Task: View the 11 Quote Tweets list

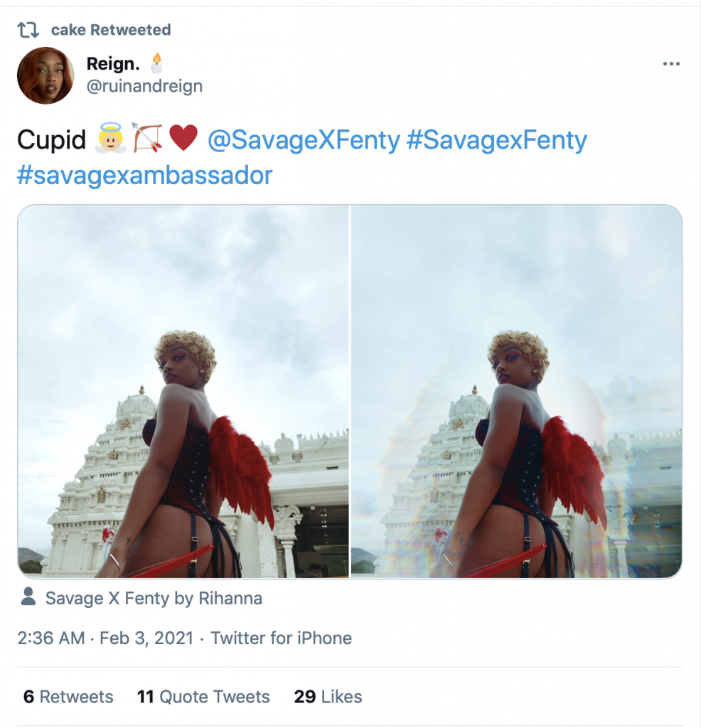Action: (x=203, y=697)
